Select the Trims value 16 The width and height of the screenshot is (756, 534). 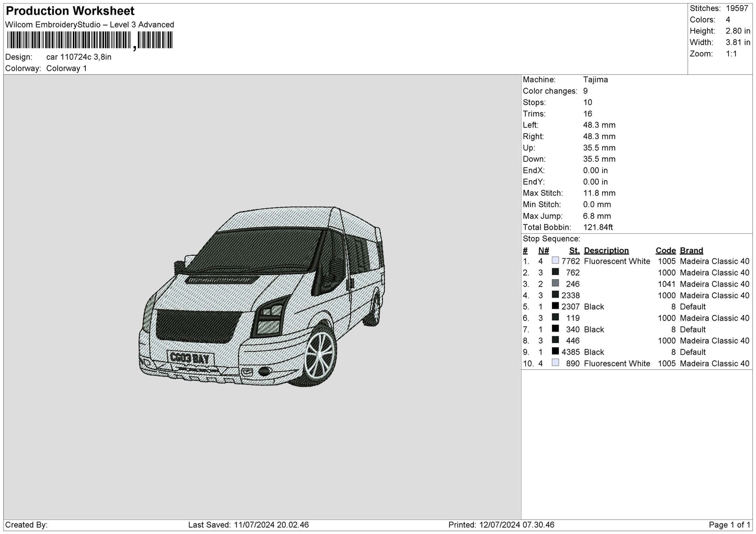point(588,113)
